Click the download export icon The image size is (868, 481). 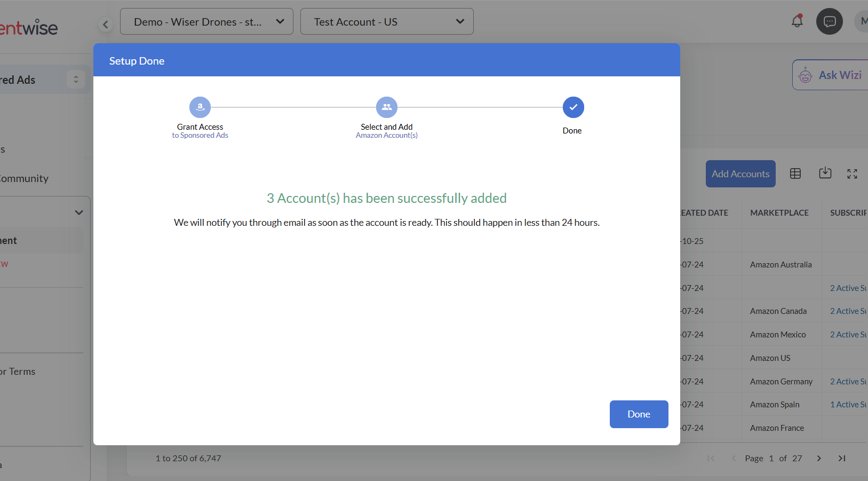pyautogui.click(x=825, y=174)
